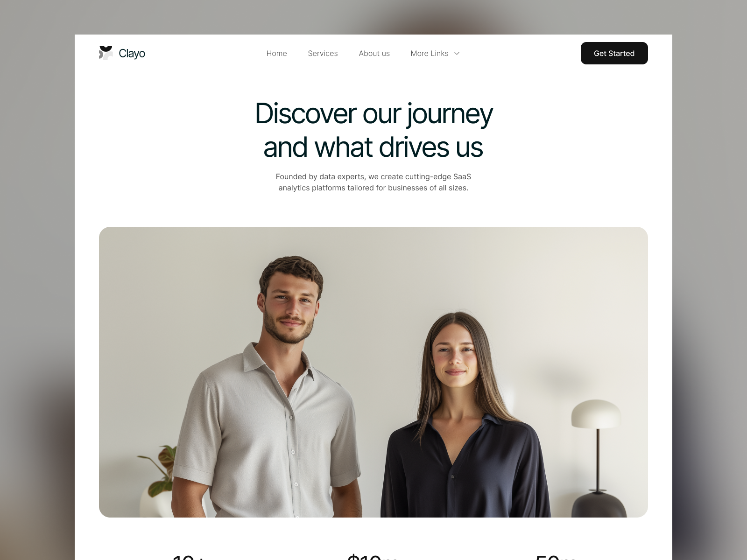The height and width of the screenshot is (560, 747).
Task: Click the Clayo logo icon
Action: (106, 53)
